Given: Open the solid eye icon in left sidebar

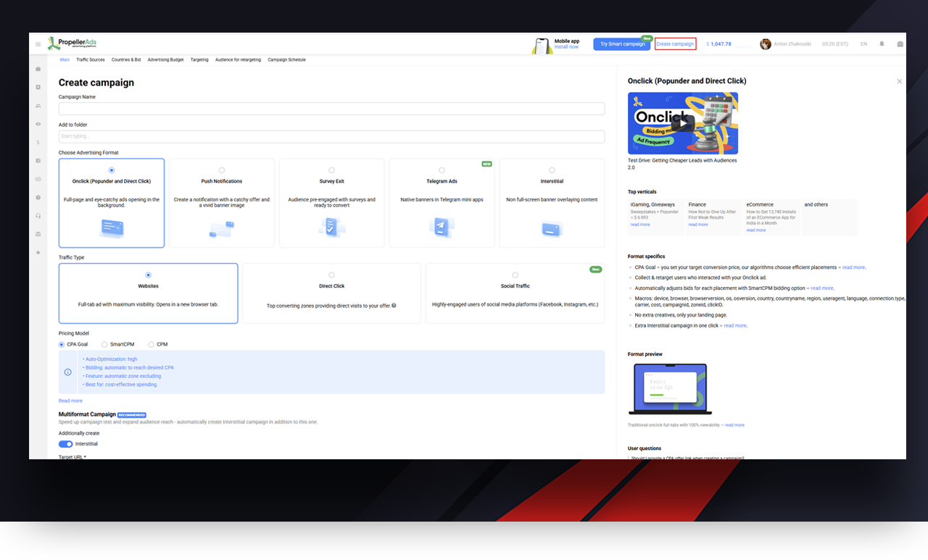Looking at the screenshot, I should coord(38,124).
